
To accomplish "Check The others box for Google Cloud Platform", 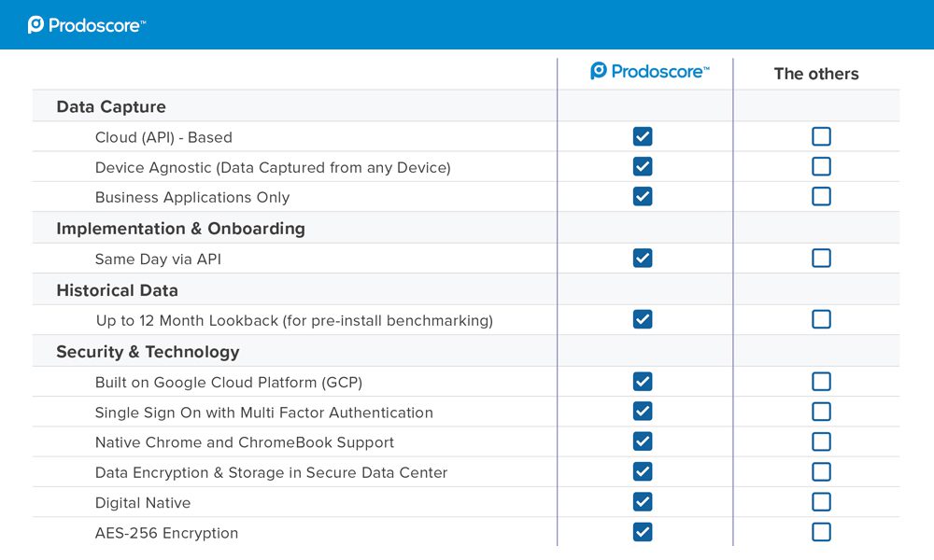I will 821,382.
